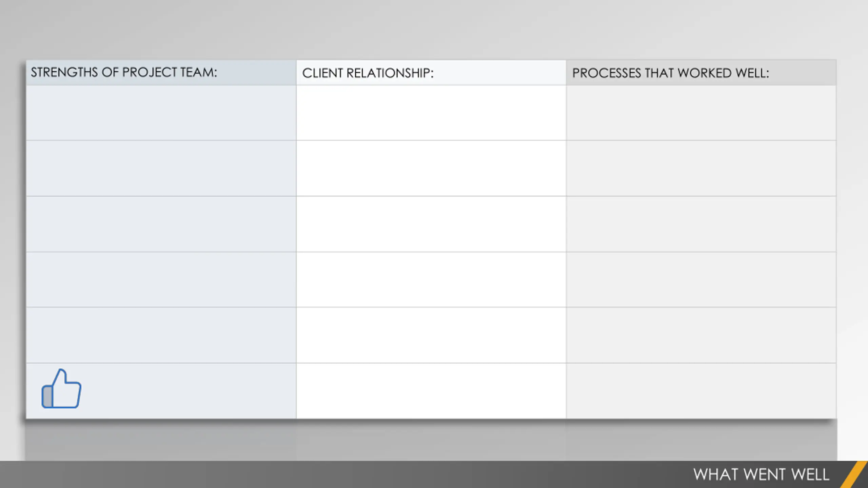
Task: Click last row cell under Processes That Worked Well
Action: 701,391
